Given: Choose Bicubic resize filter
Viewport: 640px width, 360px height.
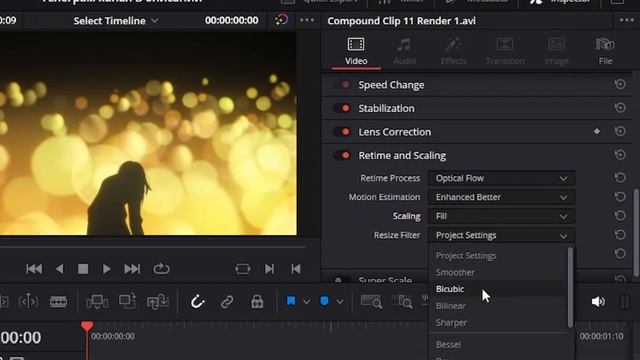Looking at the screenshot, I should pos(450,289).
